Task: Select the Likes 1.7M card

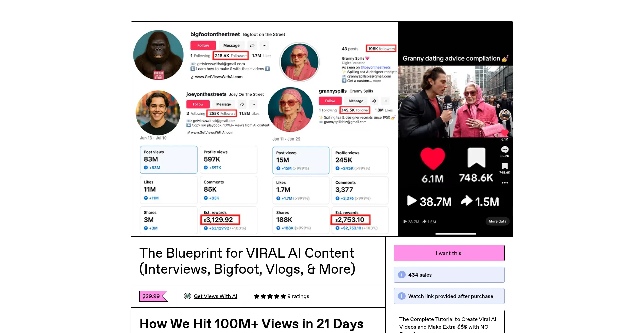Action: (301, 190)
